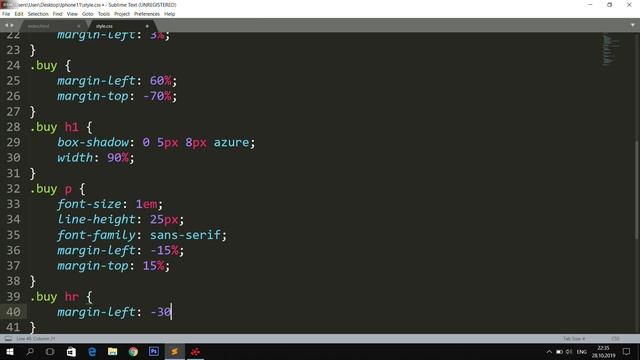Click Line 40, Column 21 status text
The width and height of the screenshot is (640, 360).
(x=36, y=339)
